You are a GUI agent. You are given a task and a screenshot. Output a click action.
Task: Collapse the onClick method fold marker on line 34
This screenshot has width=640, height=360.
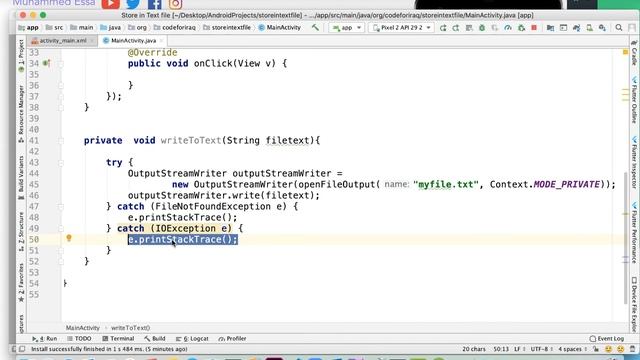pyautogui.click(x=61, y=64)
